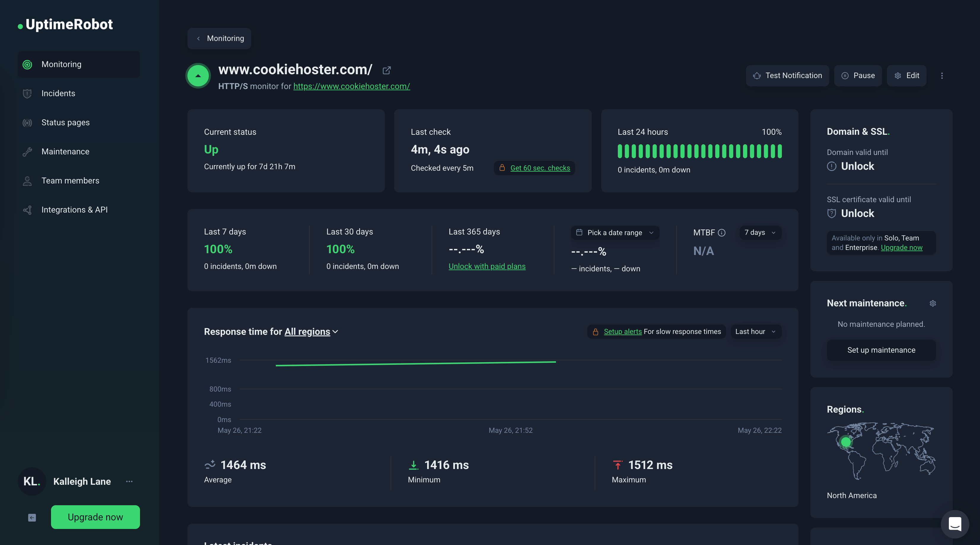The image size is (980, 545).
Task: Change MTBF period from 7 days dropdown
Action: (760, 233)
